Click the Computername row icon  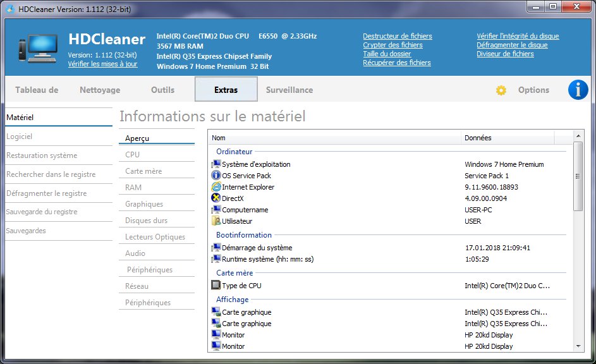(216, 209)
